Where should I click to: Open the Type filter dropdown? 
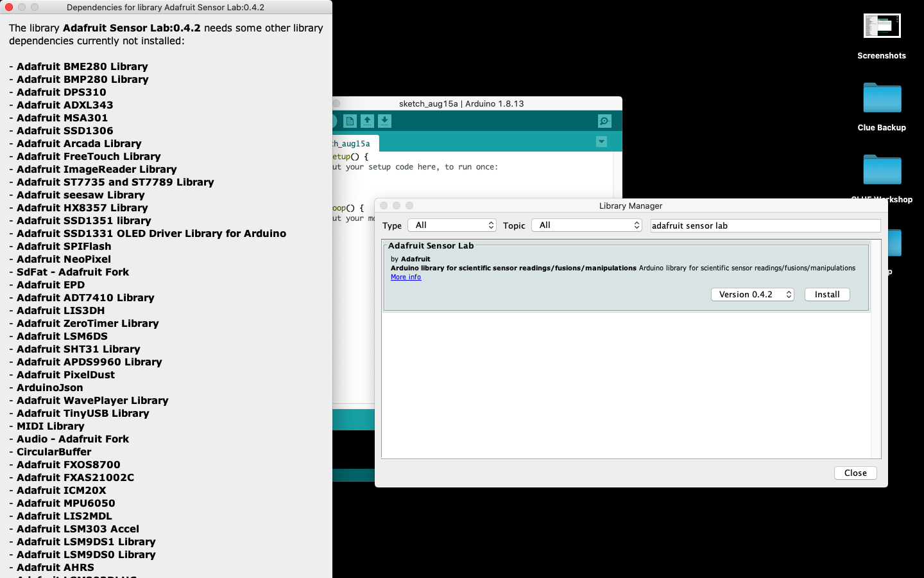[452, 225]
